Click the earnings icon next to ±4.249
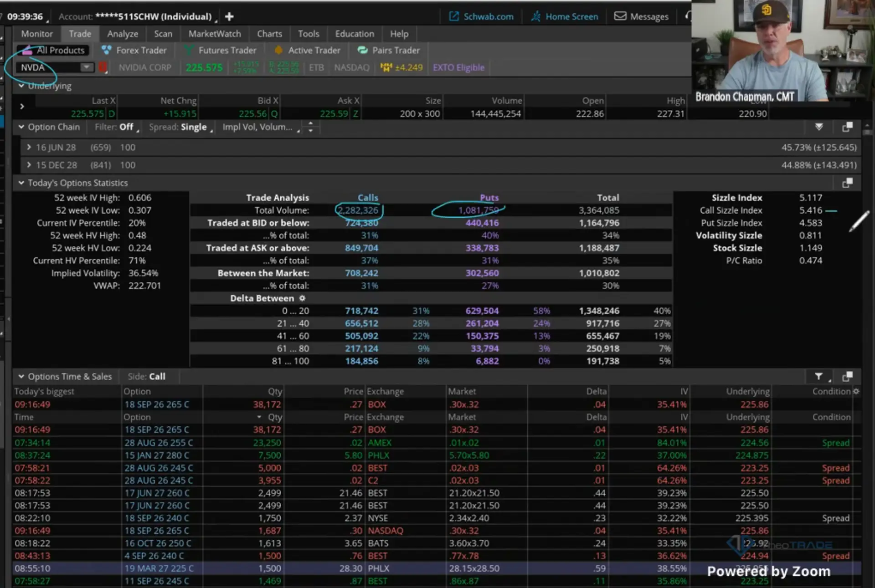This screenshot has height=588, width=875. tap(386, 67)
